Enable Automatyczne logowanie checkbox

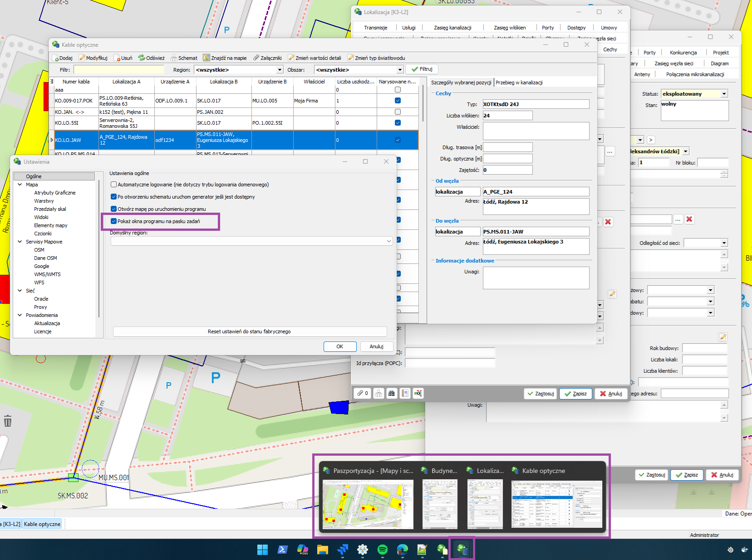tap(114, 185)
